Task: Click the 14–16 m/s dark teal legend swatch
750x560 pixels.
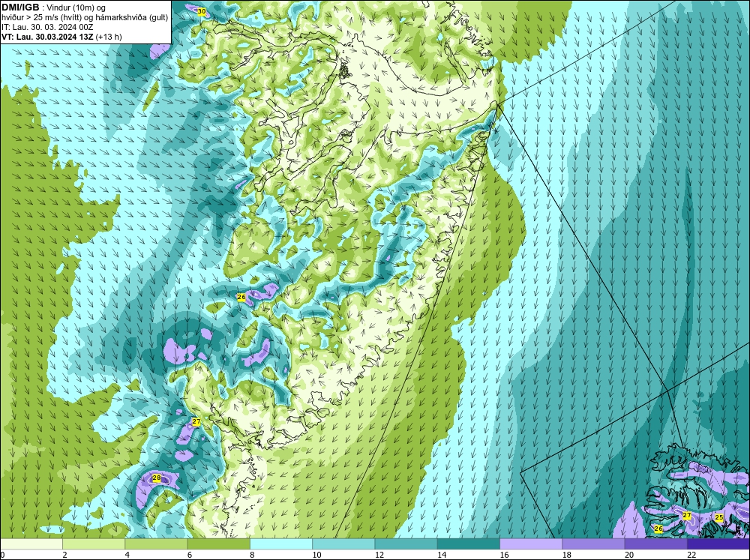Action: coord(468,544)
